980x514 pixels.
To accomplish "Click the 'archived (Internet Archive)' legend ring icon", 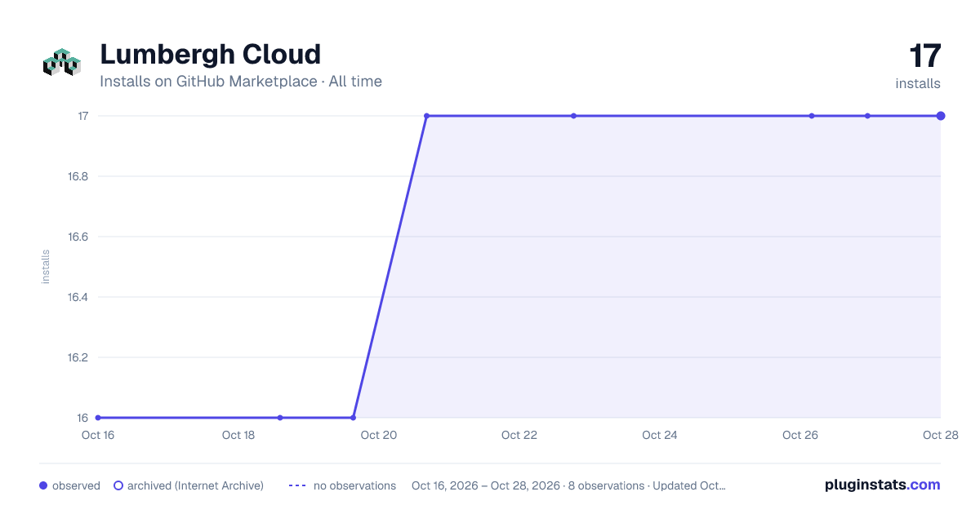I will coord(118,485).
